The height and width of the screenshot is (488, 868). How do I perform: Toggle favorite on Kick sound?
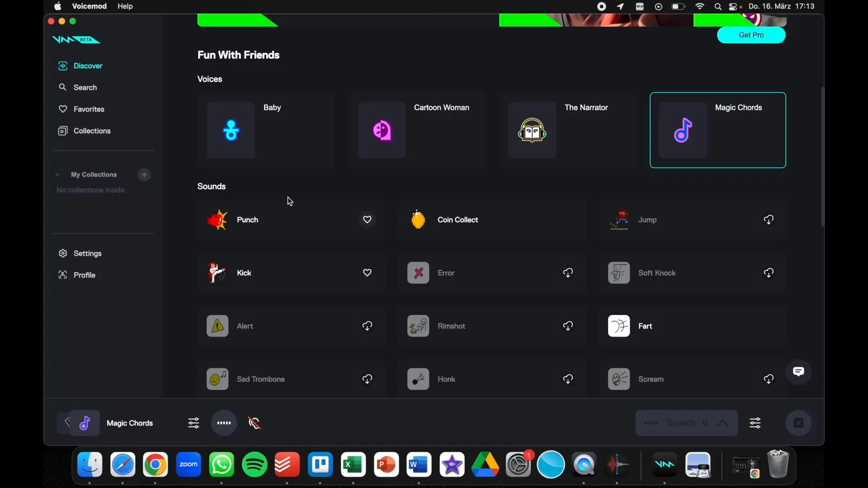[x=367, y=272]
